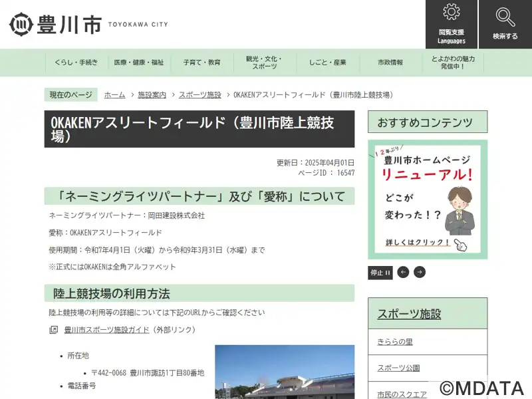Open the 閲覧支援 Languages settings
The width and height of the screenshot is (532, 399).
point(452,24)
